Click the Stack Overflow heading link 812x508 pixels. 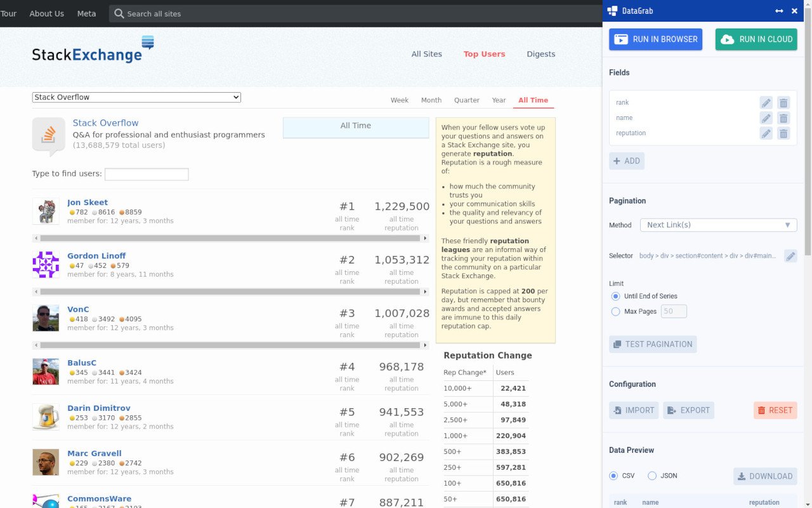tap(105, 123)
